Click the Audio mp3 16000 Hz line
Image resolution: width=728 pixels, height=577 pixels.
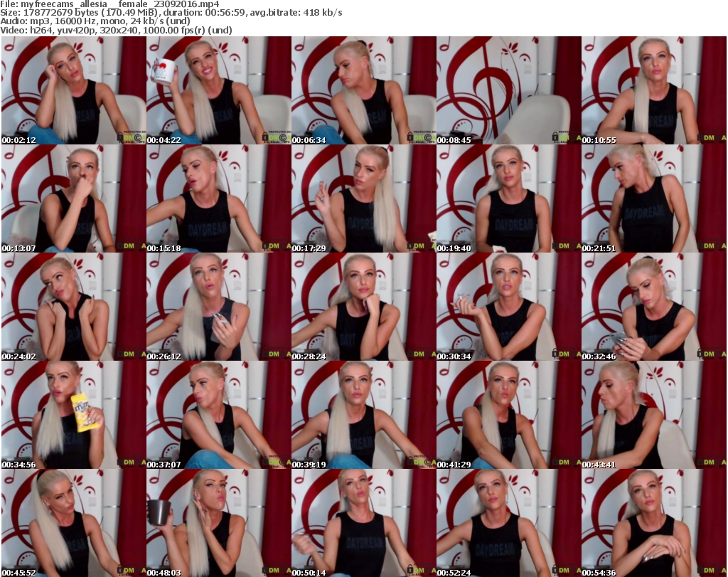click(95, 21)
